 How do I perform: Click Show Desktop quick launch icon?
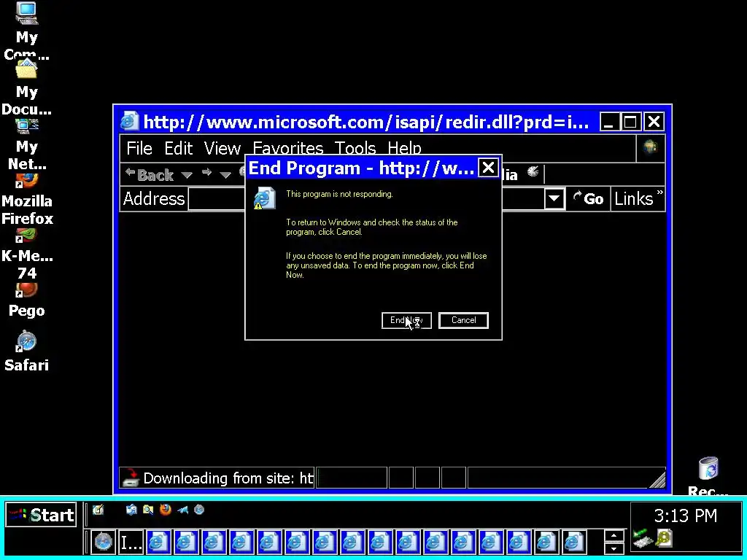[98, 510]
